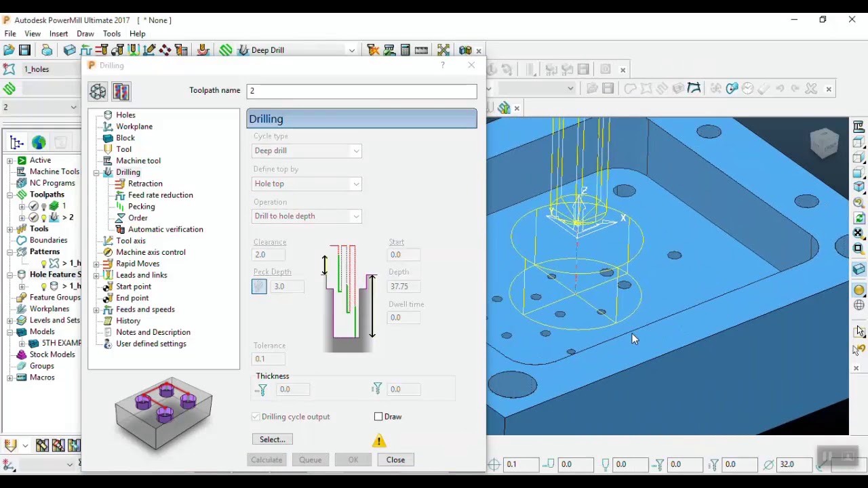Open the Help menu
Viewport: 868px width, 488px height.
coord(137,34)
